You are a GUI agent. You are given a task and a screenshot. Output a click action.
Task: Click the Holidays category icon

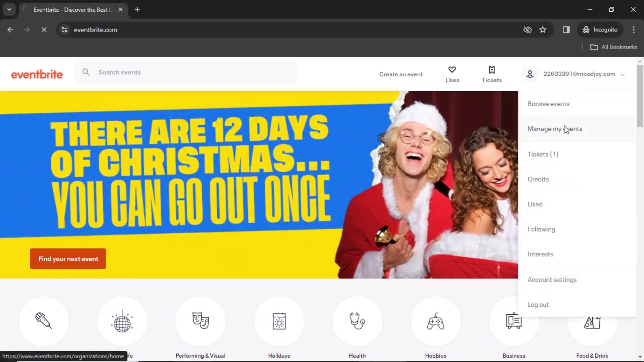[279, 321]
